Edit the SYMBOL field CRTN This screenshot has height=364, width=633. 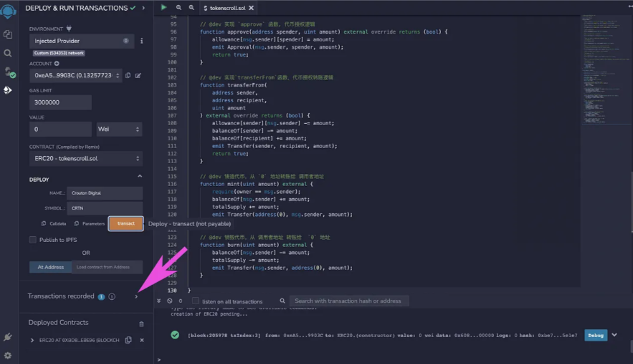(105, 208)
